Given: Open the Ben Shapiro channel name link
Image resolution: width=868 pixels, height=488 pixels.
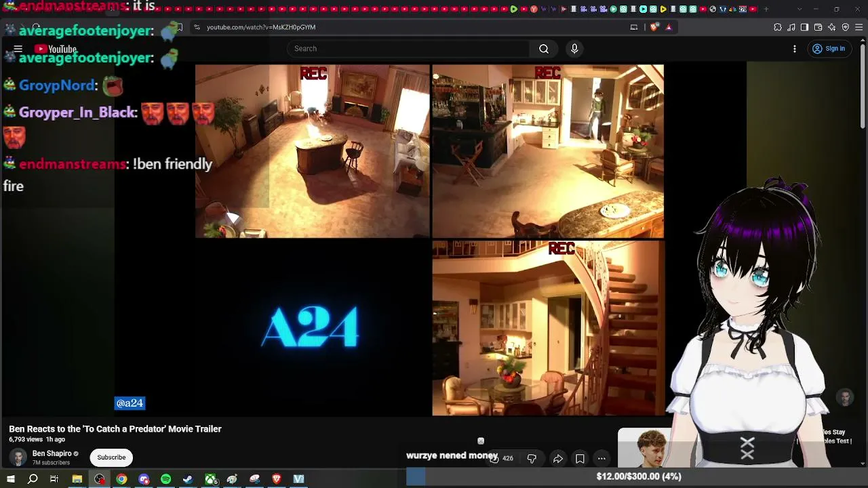Looking at the screenshot, I should [52, 453].
